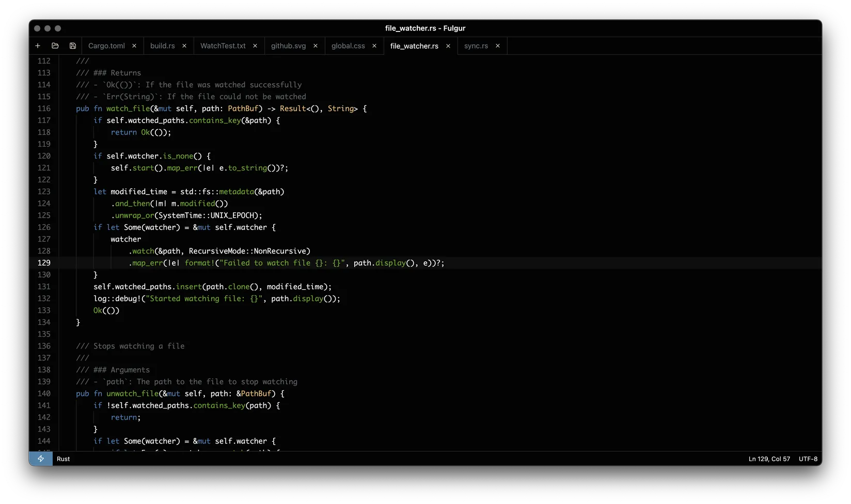Click the save file icon

[x=73, y=46]
